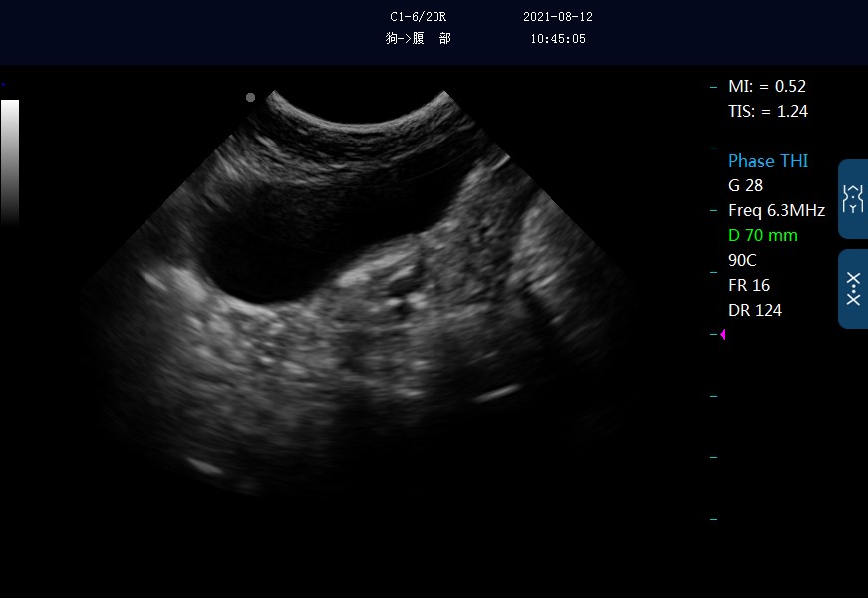868x598 pixels.
Task: Click the probe orientation dot marker
Action: click(x=250, y=98)
